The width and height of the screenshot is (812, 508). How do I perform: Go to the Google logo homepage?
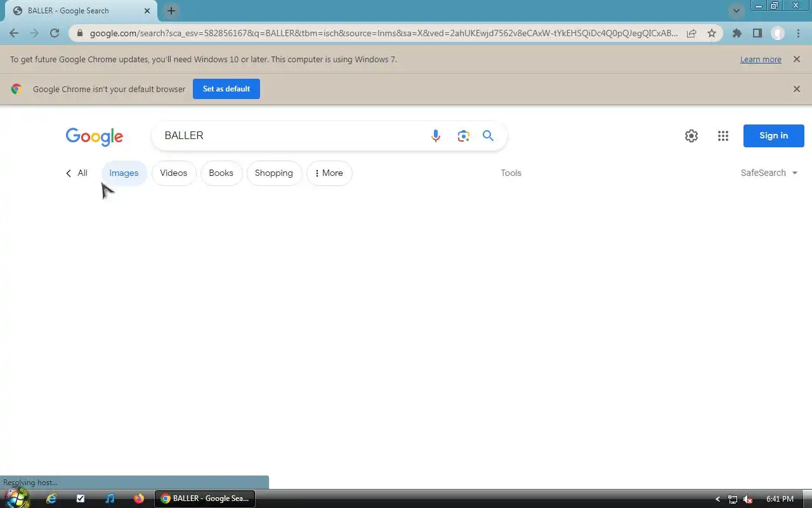coord(94,137)
